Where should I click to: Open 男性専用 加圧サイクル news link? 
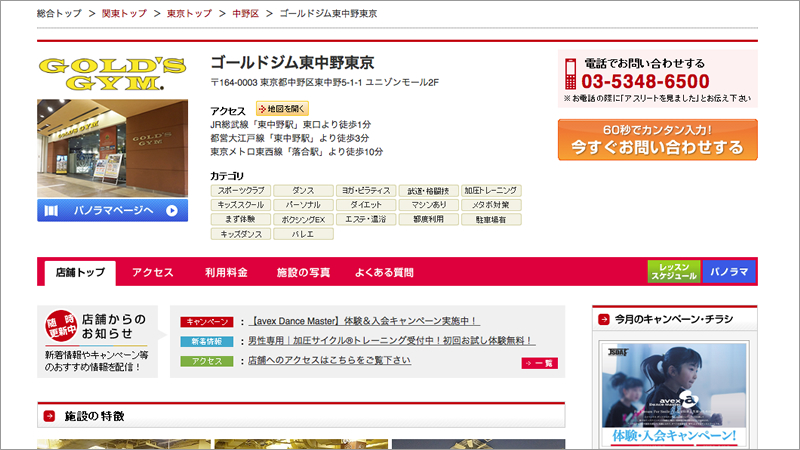coord(392,340)
